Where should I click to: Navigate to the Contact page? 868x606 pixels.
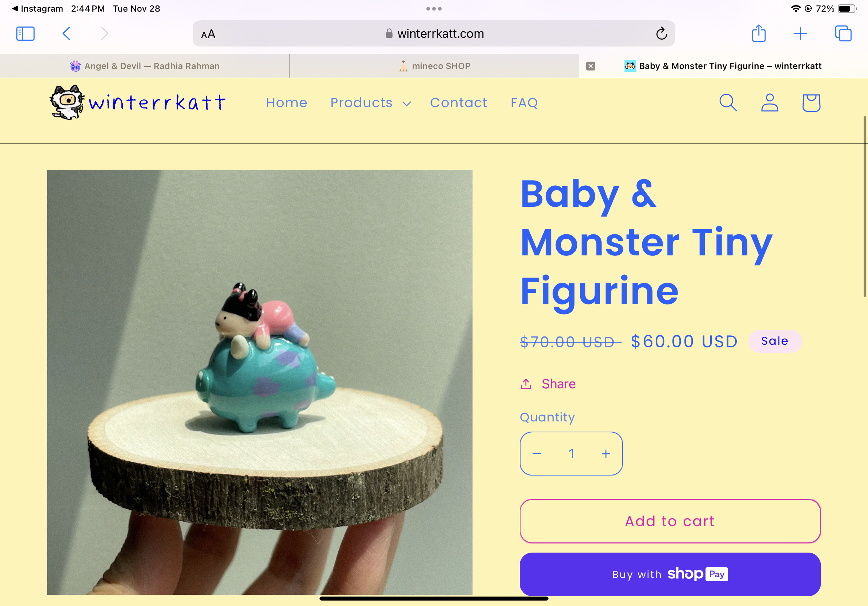click(458, 102)
